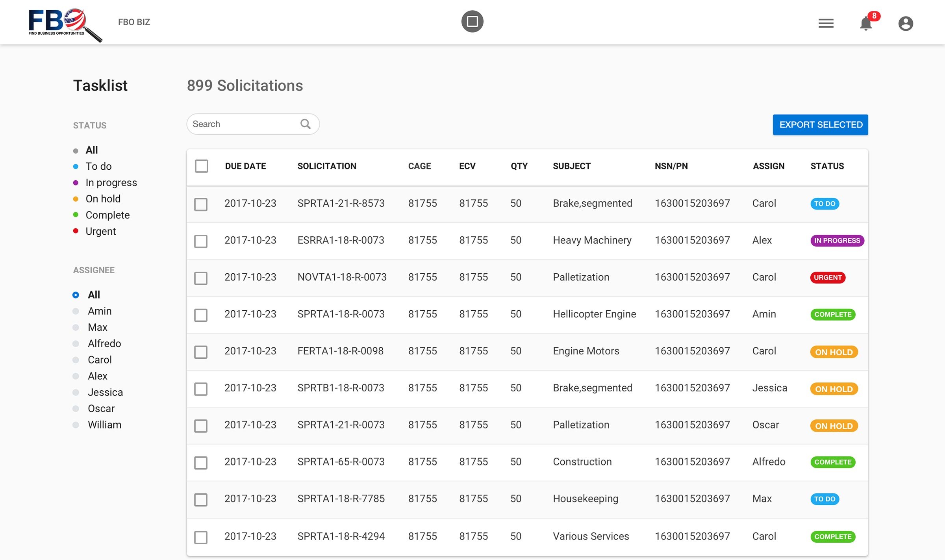Check the FERTA1-18-R-0098 row checkbox

click(x=201, y=352)
